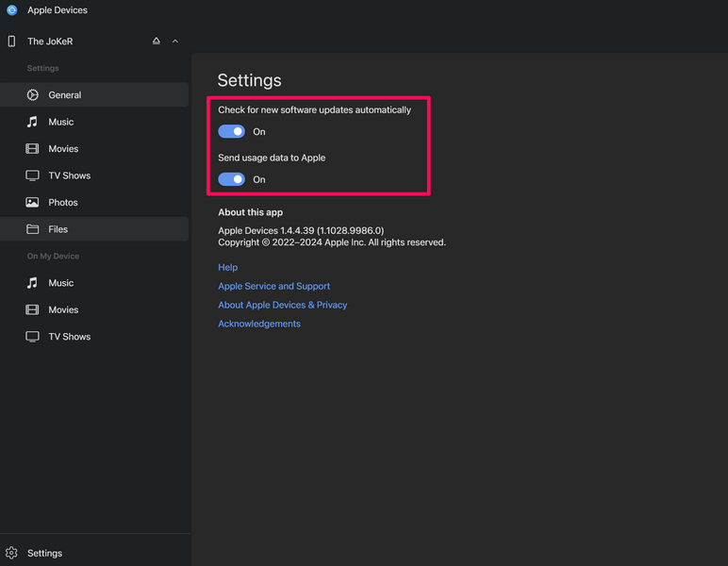Select the Photos icon in sidebar
Viewport: 728px width, 566px height.
(x=32, y=203)
